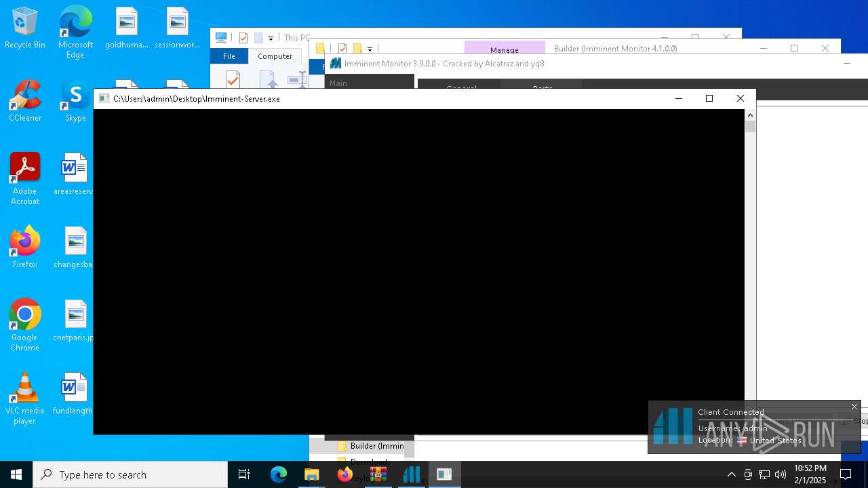Click properties checkmark icon in Builder title bar
The width and height of the screenshot is (868, 488).
[x=342, y=49]
